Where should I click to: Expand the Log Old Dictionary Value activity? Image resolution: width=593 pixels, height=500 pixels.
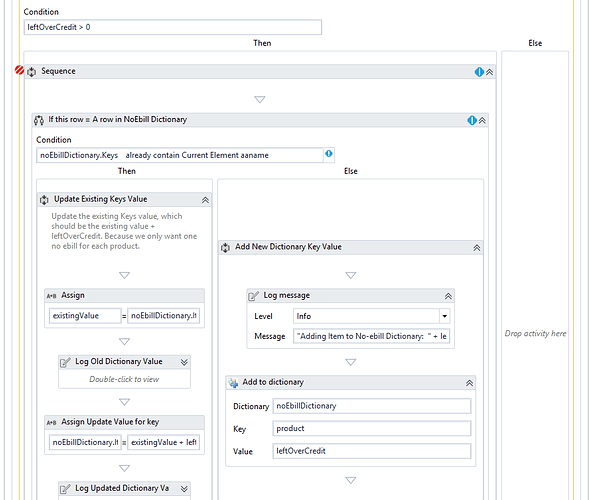(x=184, y=362)
